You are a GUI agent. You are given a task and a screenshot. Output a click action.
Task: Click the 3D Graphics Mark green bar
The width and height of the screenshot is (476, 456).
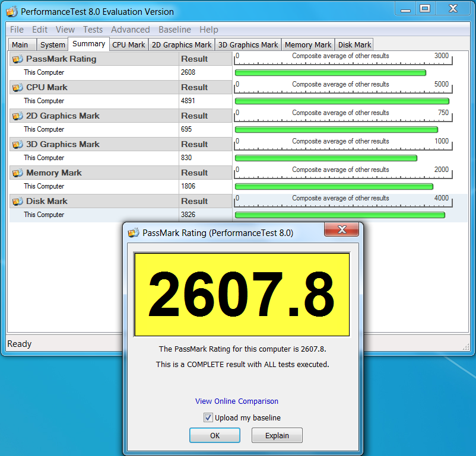tap(326, 158)
